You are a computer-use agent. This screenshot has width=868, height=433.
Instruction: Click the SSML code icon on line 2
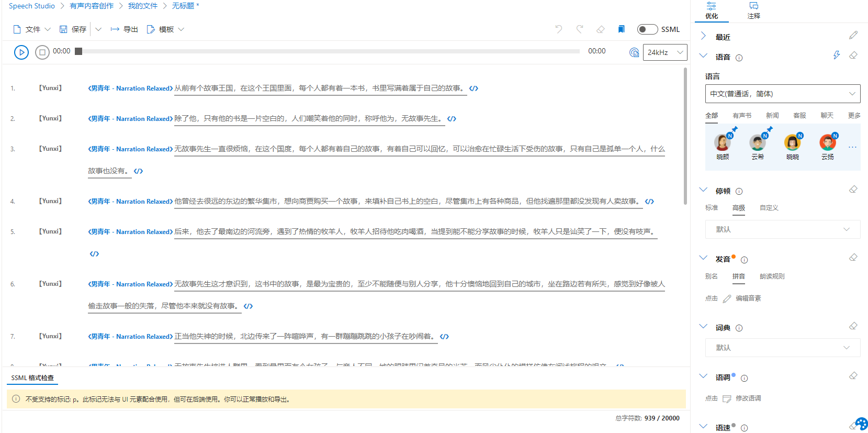(452, 119)
